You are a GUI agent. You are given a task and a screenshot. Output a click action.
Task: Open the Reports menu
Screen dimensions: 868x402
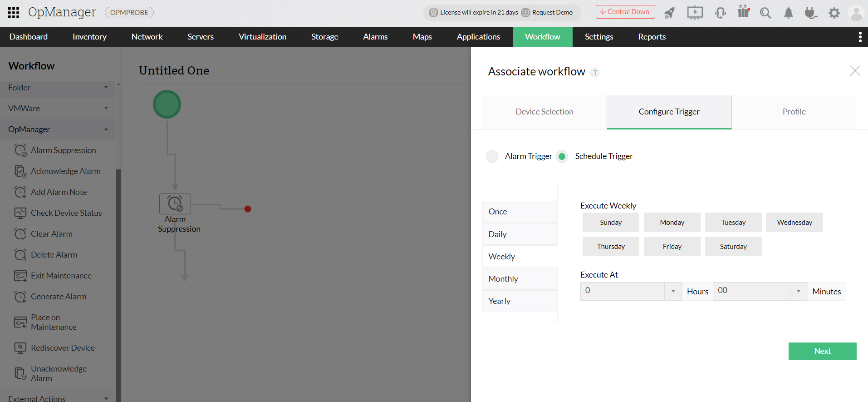coord(652,37)
